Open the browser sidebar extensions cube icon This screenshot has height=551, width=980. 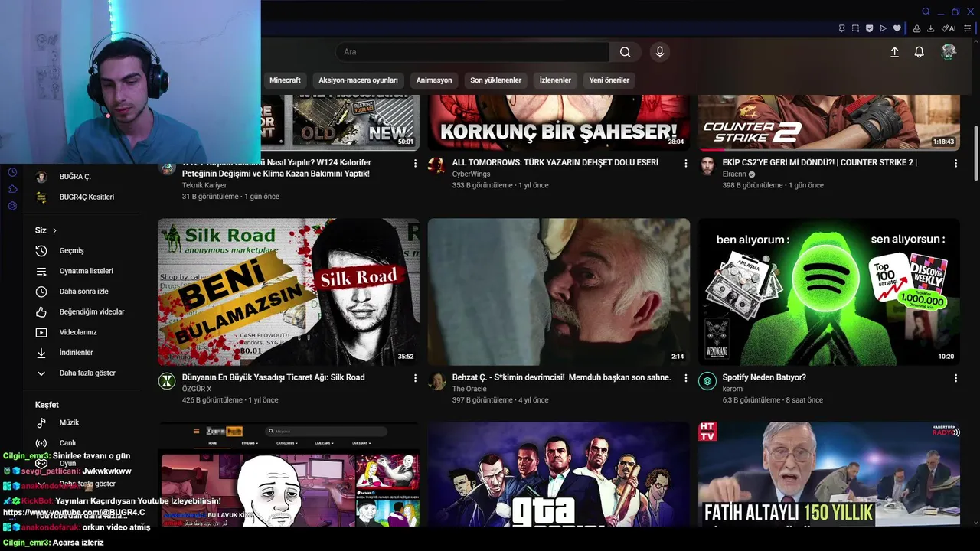(12, 189)
